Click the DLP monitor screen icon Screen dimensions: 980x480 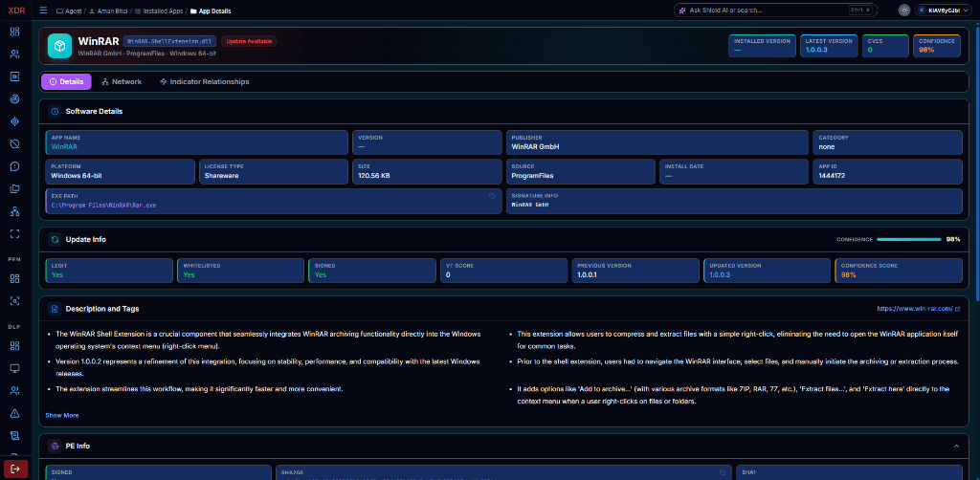tap(15, 368)
